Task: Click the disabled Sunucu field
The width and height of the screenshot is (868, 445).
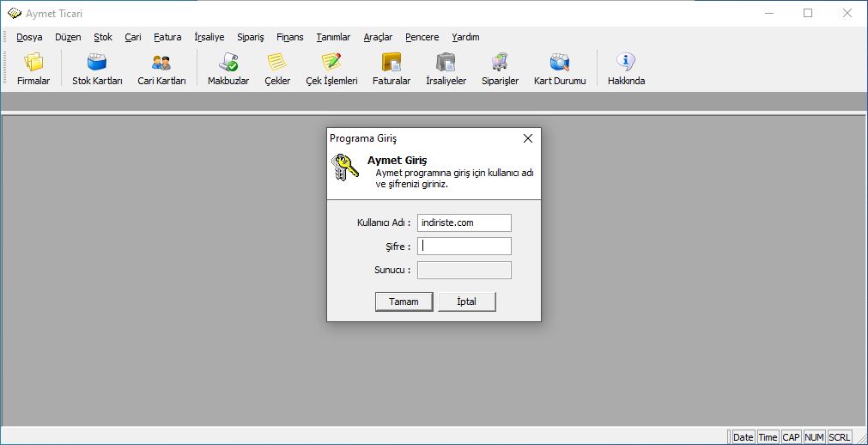Action: click(x=464, y=270)
